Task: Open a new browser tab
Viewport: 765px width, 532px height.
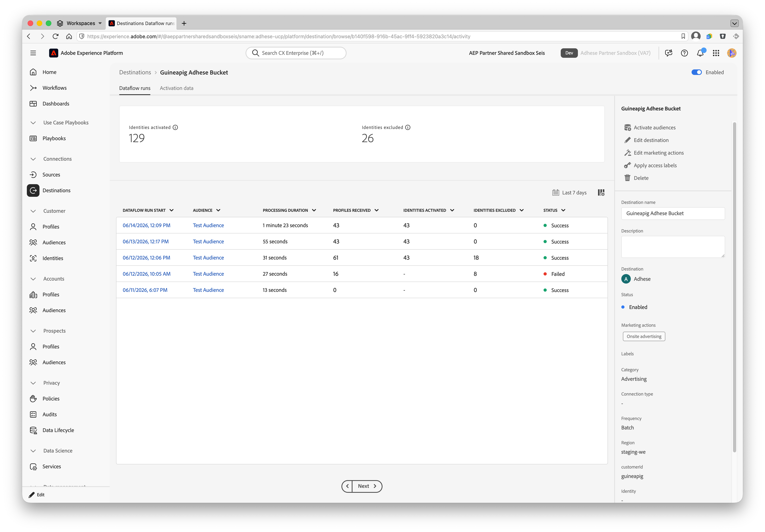Action: (184, 23)
